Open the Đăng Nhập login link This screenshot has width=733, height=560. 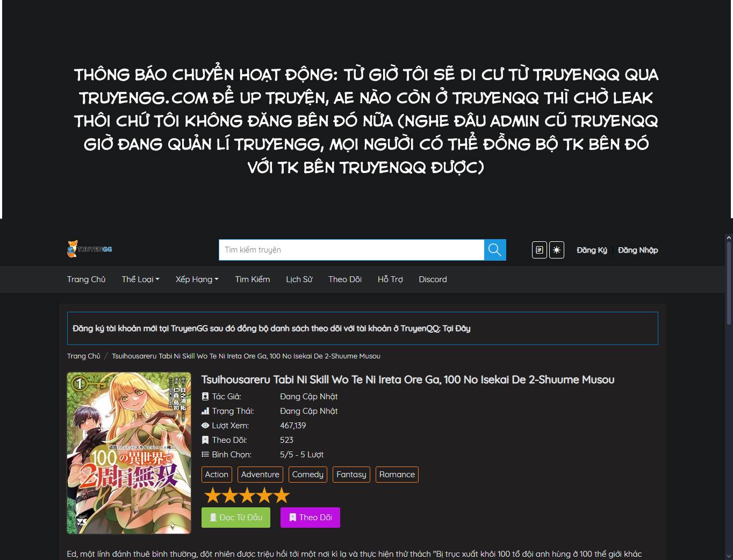coord(638,250)
